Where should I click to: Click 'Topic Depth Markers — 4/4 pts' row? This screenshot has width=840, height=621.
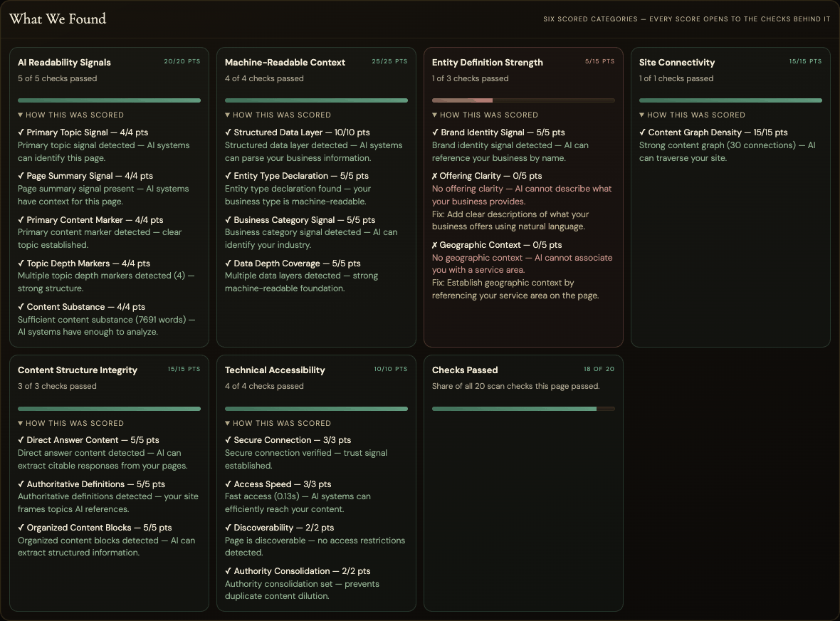coord(84,263)
